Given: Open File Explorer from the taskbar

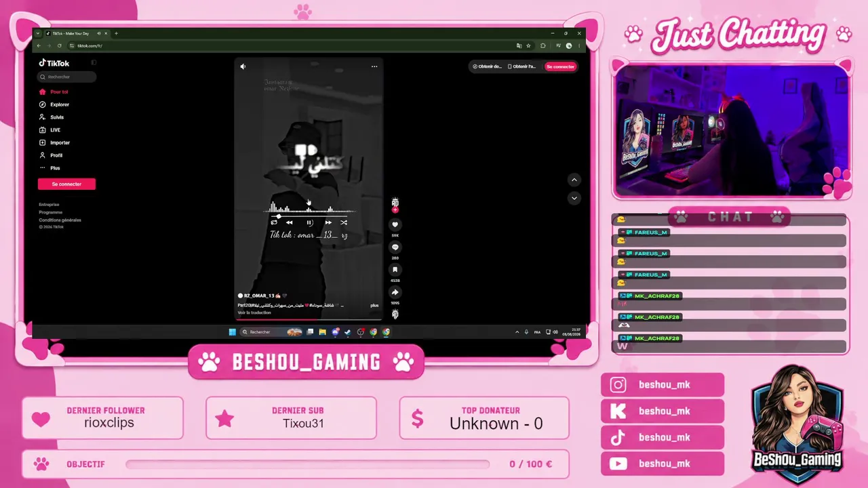Looking at the screenshot, I should [323, 332].
